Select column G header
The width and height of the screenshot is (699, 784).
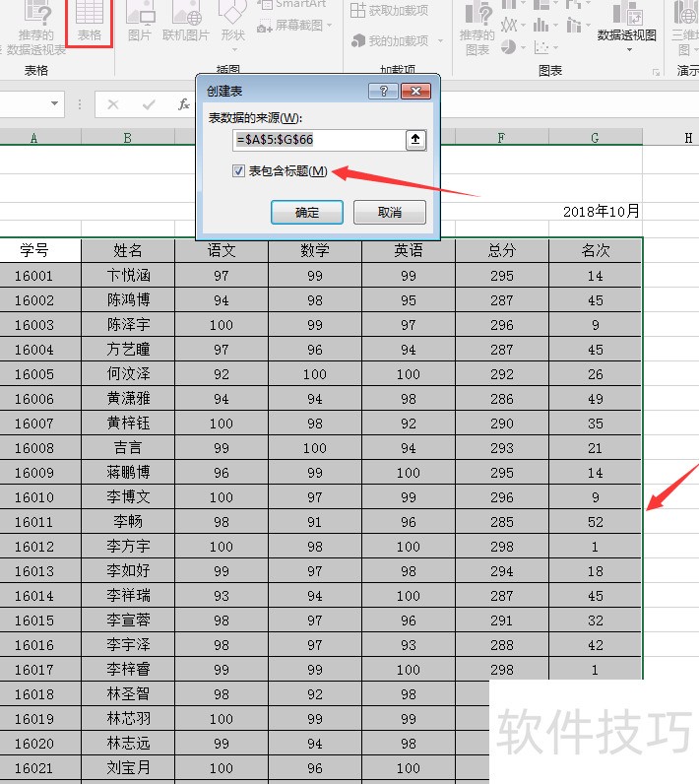(x=595, y=138)
